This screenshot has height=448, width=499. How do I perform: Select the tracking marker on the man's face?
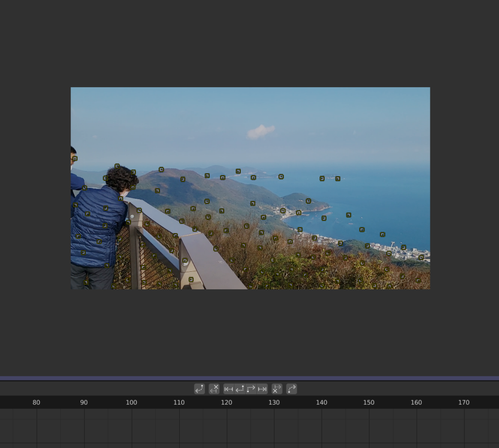(x=75, y=158)
